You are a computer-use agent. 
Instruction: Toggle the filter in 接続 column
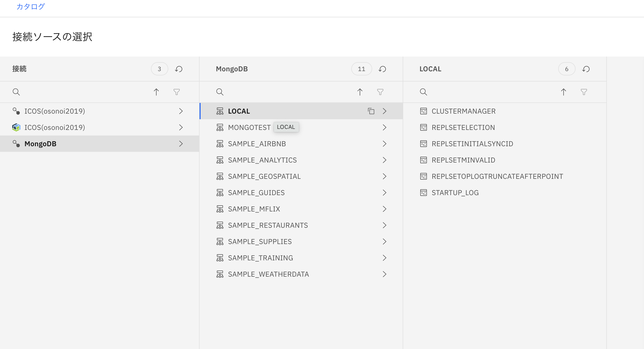click(177, 92)
